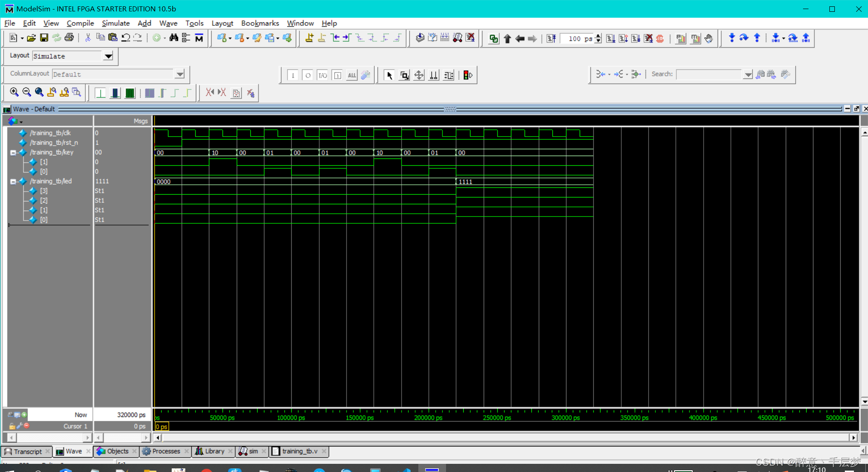Image resolution: width=868 pixels, height=472 pixels.
Task: Click the run length 100 ps field
Action: [577, 39]
